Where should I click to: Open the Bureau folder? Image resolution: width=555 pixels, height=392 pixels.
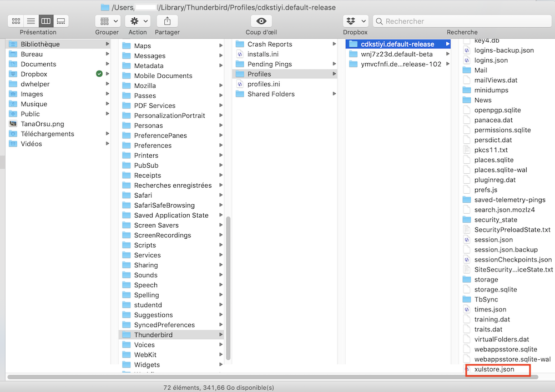point(58,54)
